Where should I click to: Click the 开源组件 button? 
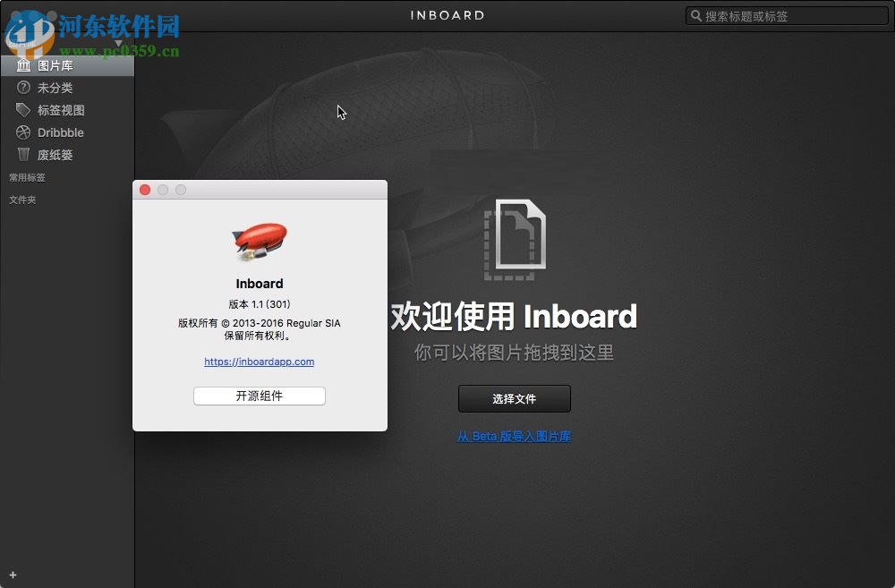tap(259, 396)
